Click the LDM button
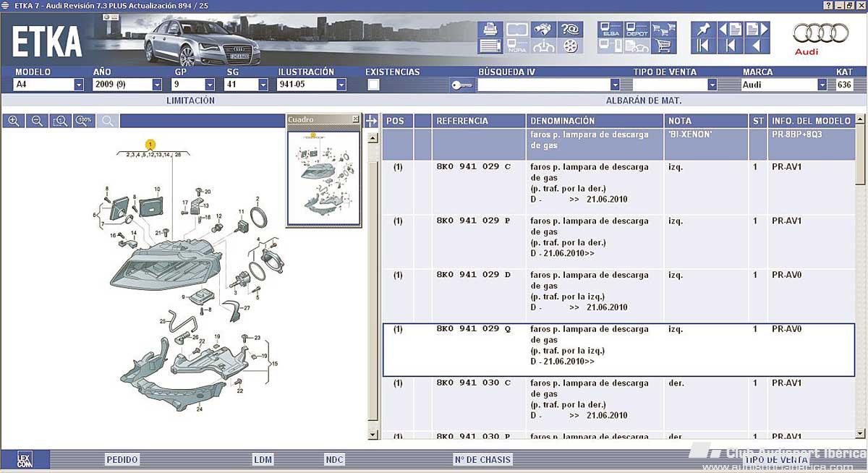The height and width of the screenshot is (473, 868). (263, 459)
